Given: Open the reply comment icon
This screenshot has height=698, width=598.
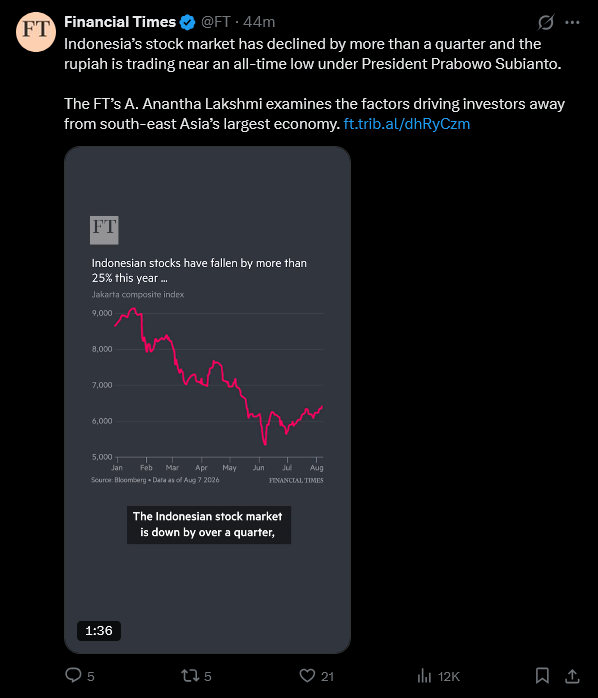Looking at the screenshot, I should [x=73, y=675].
